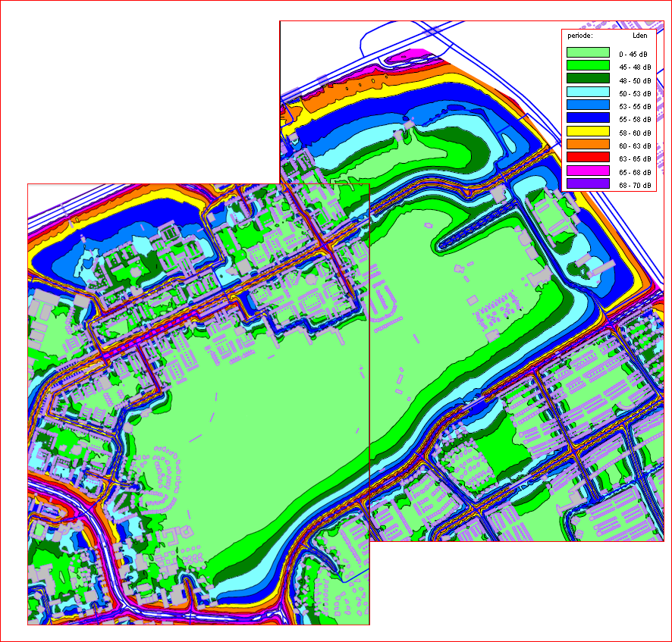Image resolution: width=672 pixels, height=642 pixels.
Task: Click the '53 - 55 dB' legend text
Action: (x=635, y=106)
